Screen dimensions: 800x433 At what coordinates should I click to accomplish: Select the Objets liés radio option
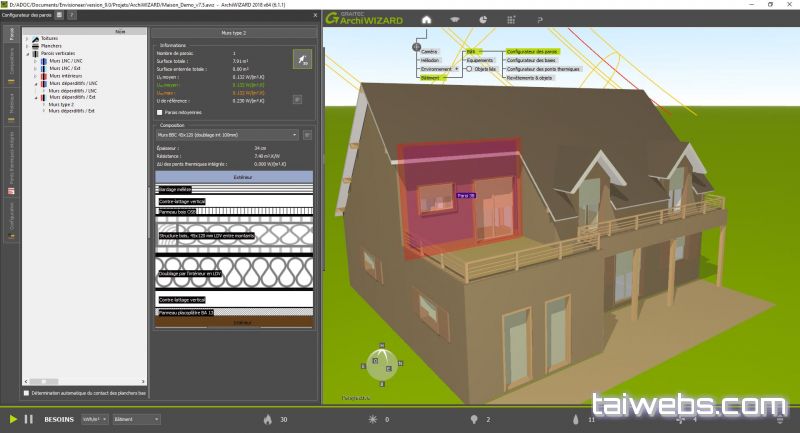tap(469, 69)
